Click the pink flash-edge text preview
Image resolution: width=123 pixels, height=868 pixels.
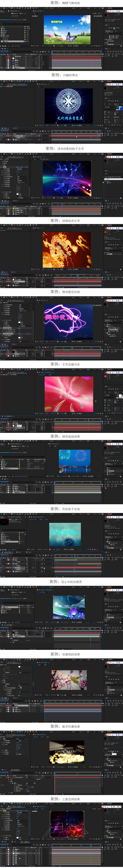pos(69,394)
